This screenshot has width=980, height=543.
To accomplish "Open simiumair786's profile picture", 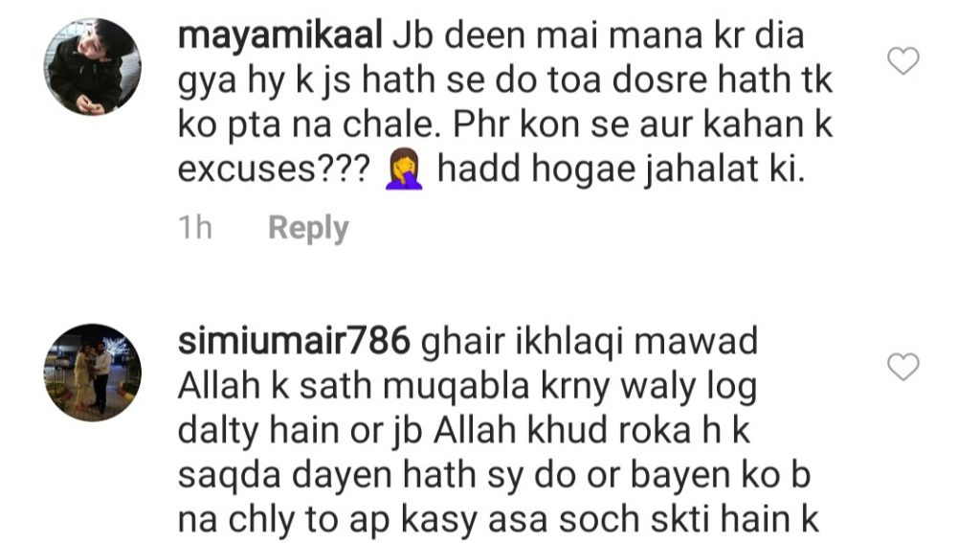I will pyautogui.click(x=93, y=373).
